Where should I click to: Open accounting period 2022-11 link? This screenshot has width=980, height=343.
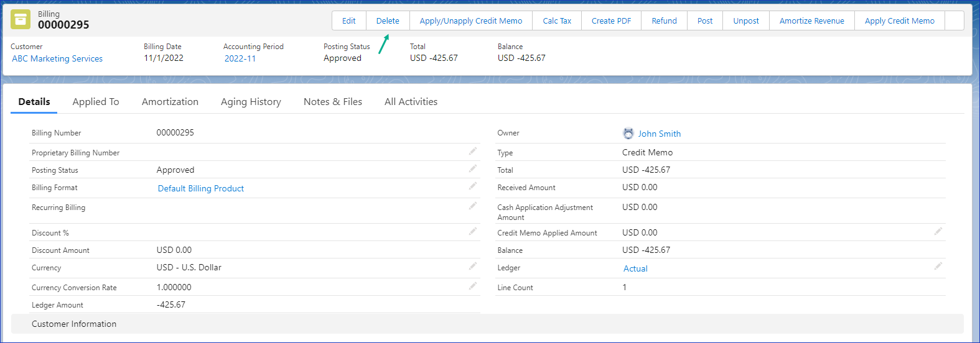240,58
